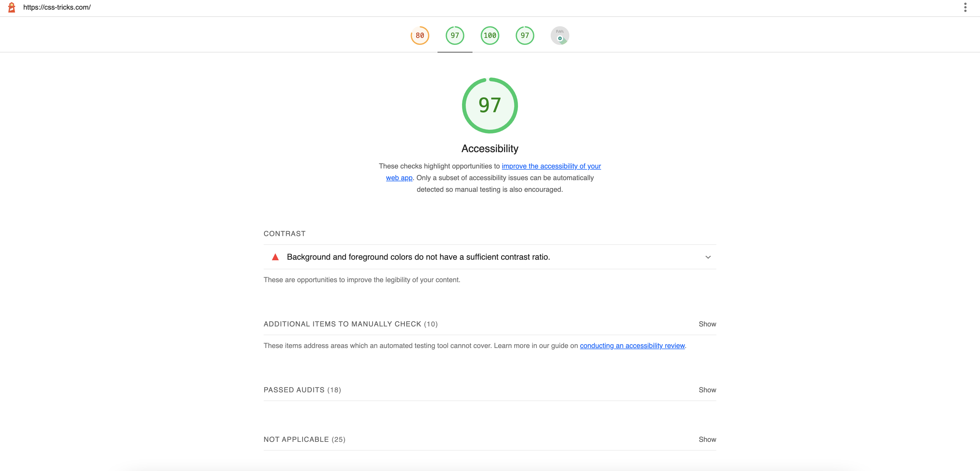Image resolution: width=980 pixels, height=471 pixels.
Task: Click Additional Items to Manually Check heading
Action: tap(350, 324)
